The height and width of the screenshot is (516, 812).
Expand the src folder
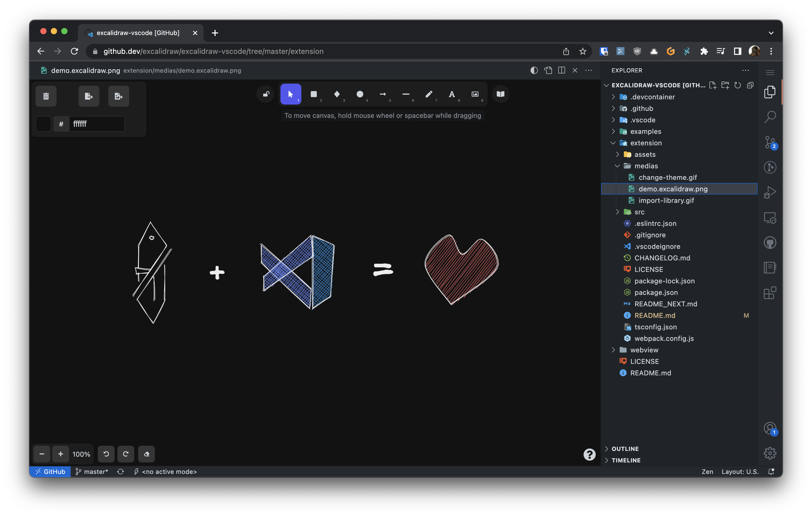[639, 212]
